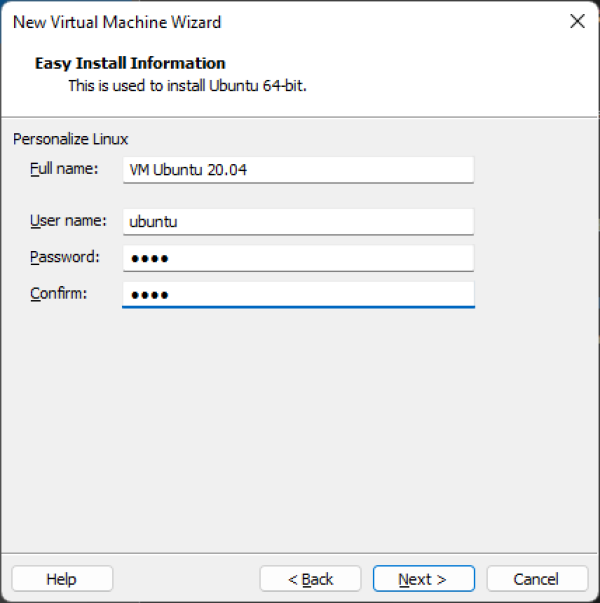Click the "Easy Install Information" heading
The width and height of the screenshot is (600, 603).
point(130,63)
